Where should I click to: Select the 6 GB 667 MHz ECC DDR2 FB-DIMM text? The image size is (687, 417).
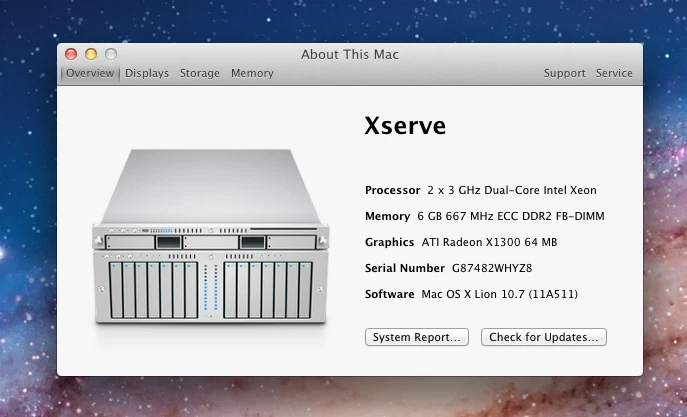pyautogui.click(x=511, y=216)
